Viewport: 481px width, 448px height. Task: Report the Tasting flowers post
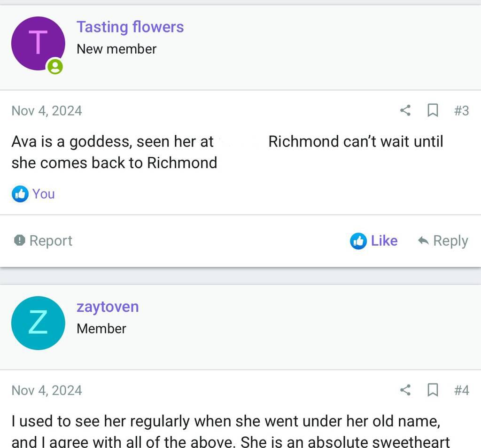pos(43,241)
